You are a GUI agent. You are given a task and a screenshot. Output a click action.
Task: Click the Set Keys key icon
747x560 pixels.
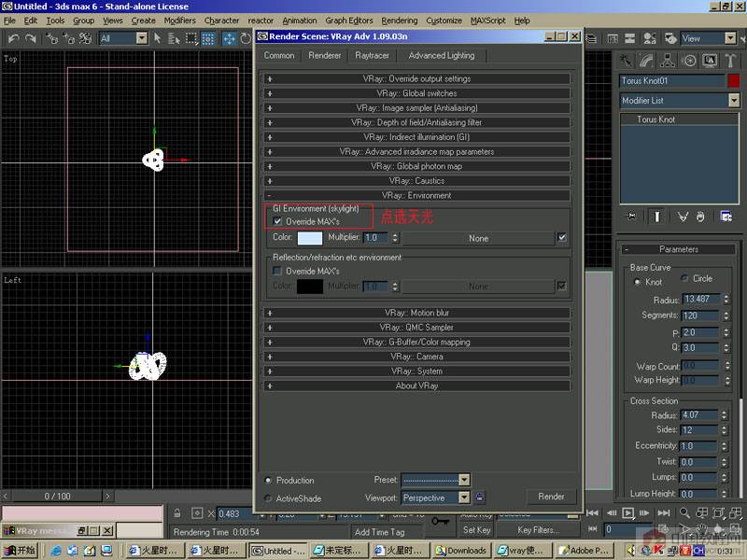click(x=440, y=522)
